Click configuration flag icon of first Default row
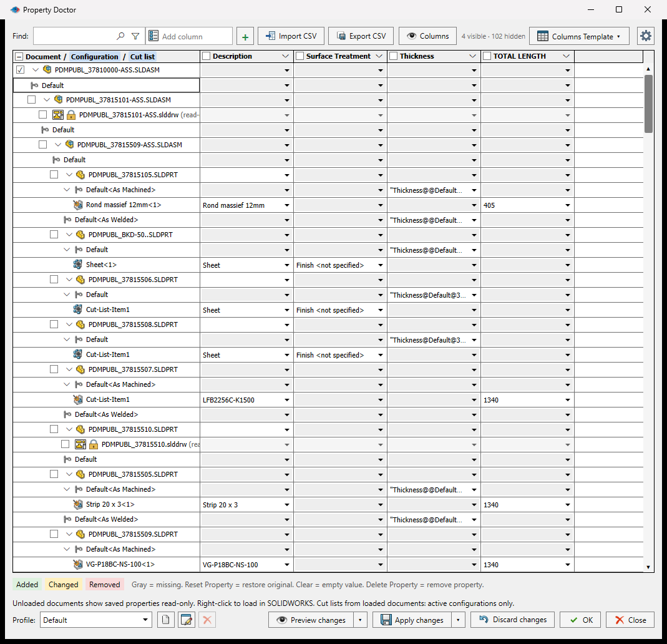The height and width of the screenshot is (644, 667). (35, 85)
